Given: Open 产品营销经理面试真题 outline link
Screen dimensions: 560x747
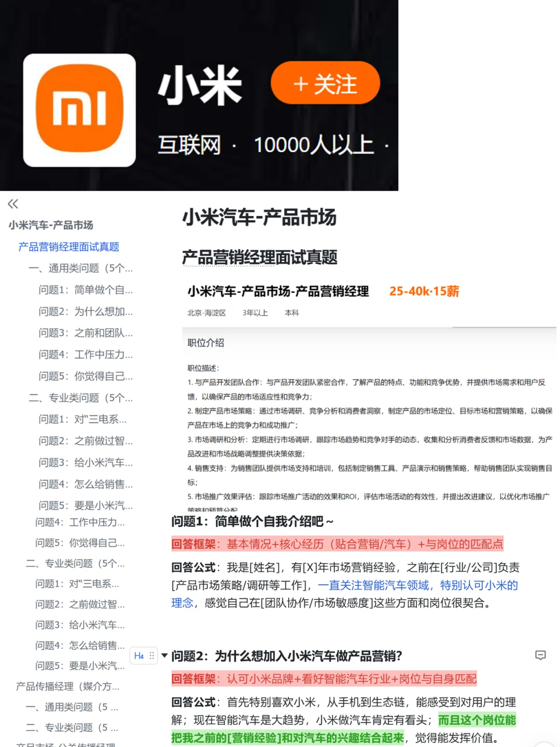Looking at the screenshot, I should pos(68,247).
